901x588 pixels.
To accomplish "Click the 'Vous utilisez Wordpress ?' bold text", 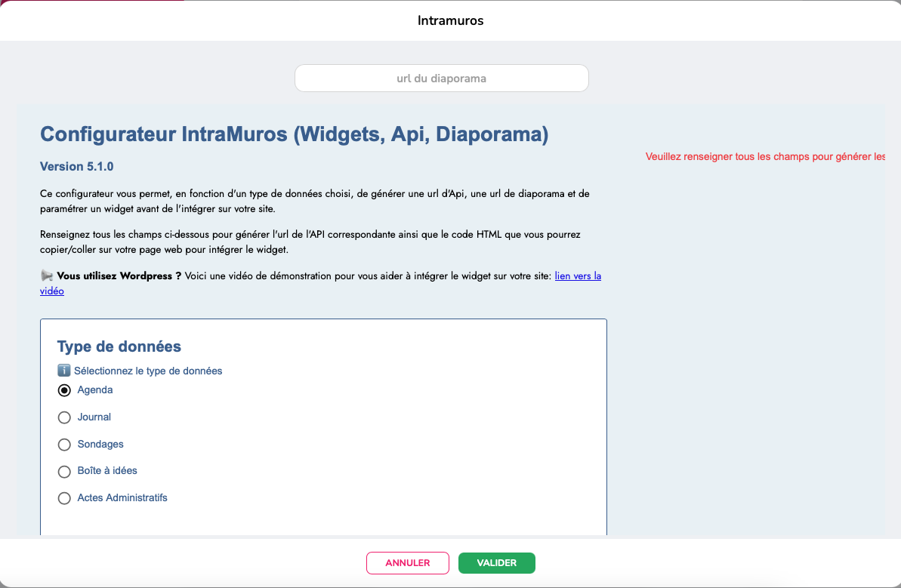I will pyautogui.click(x=119, y=276).
